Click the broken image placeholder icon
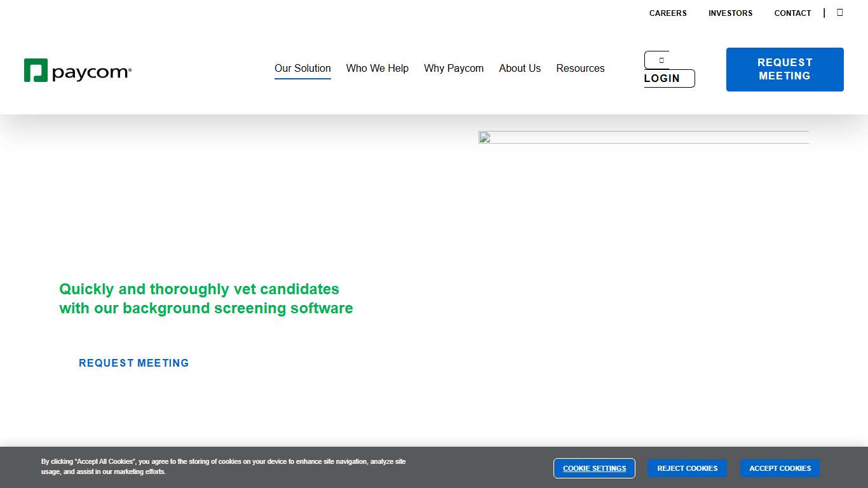 pos(485,137)
